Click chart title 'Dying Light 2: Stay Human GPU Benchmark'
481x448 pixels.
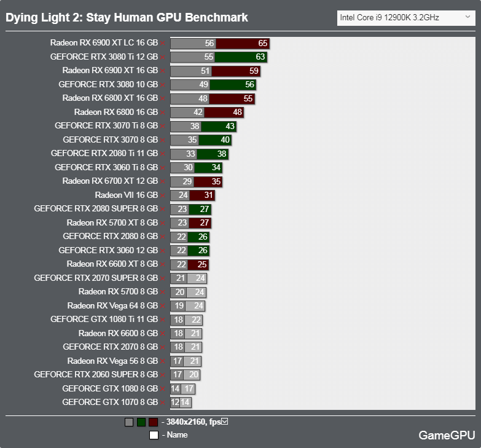click(x=127, y=18)
